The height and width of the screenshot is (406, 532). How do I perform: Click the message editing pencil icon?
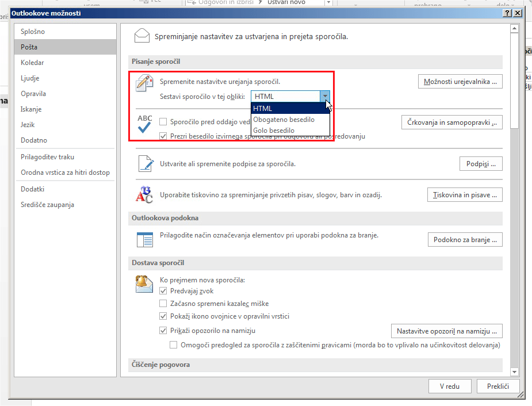click(144, 83)
